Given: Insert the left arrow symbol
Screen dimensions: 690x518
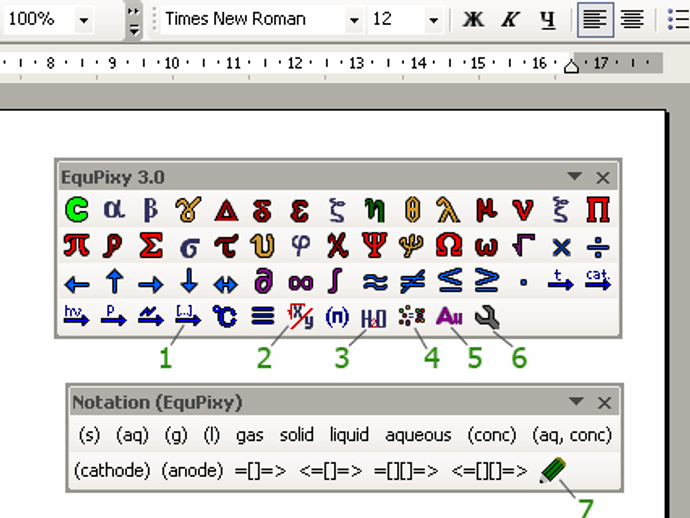Looking at the screenshot, I should [77, 283].
